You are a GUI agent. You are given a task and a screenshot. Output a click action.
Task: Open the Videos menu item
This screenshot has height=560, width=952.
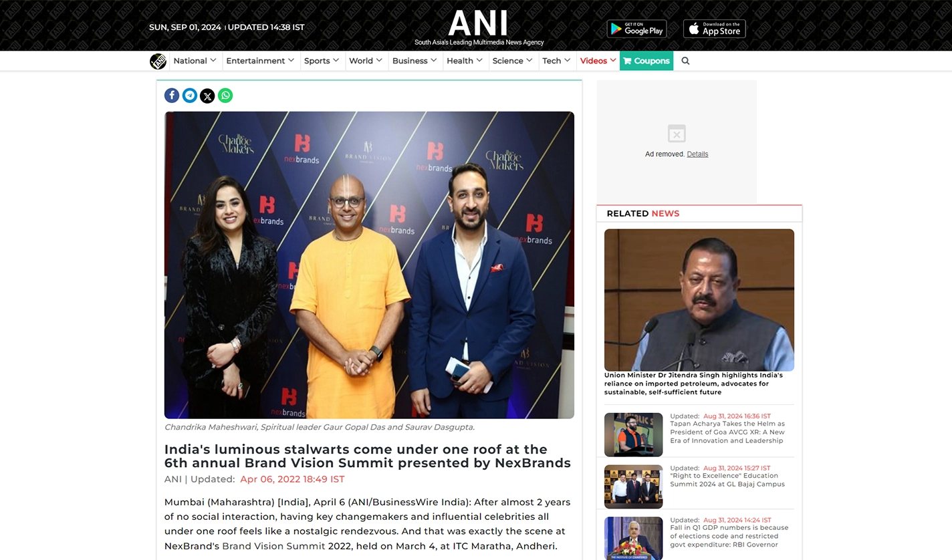tap(598, 61)
